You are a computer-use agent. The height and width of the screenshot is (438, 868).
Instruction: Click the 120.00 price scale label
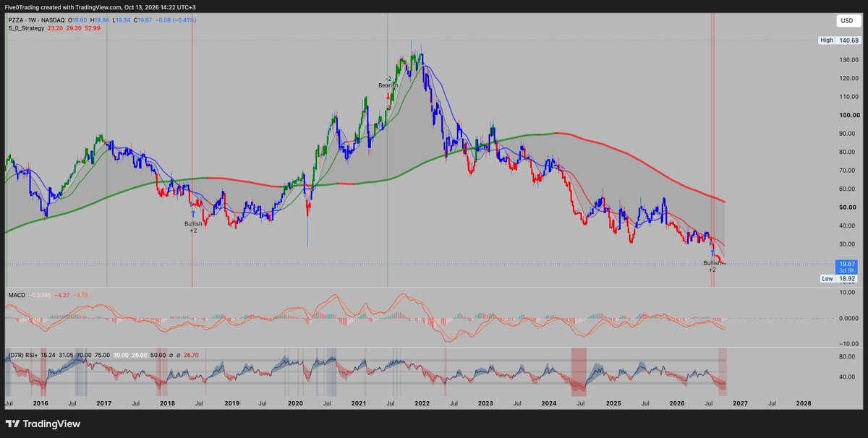849,78
